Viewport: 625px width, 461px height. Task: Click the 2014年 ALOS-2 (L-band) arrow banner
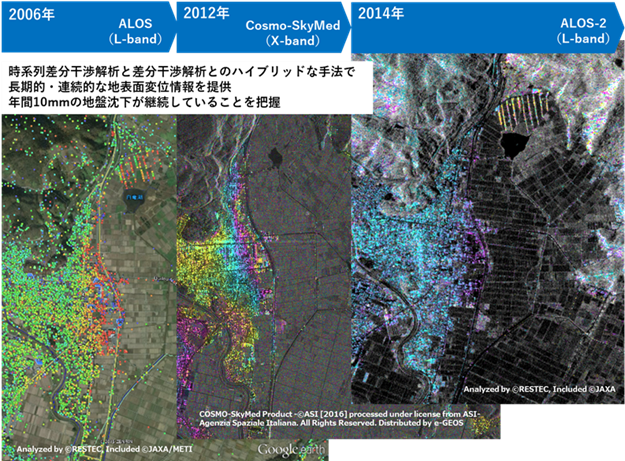coord(487,27)
